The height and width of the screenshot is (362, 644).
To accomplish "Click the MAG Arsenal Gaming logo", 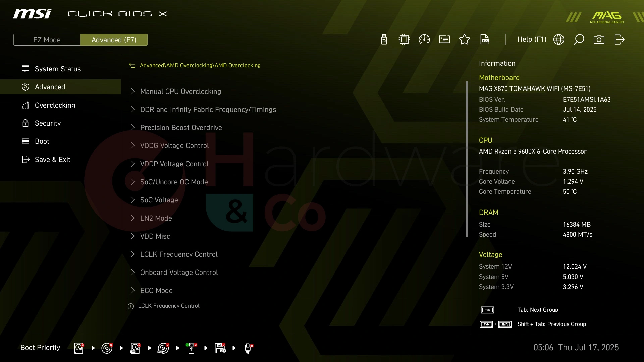I will point(607,17).
